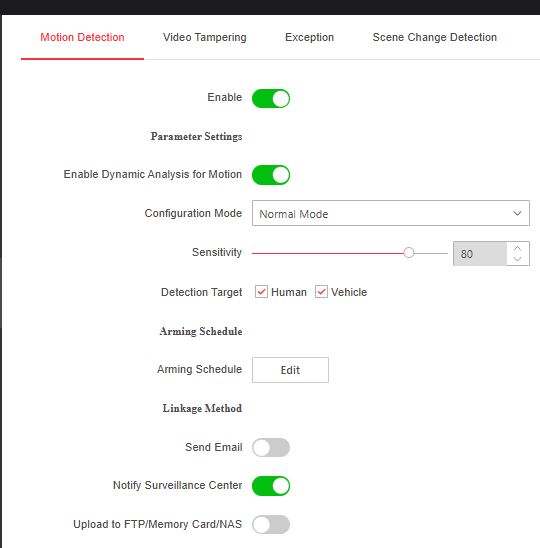Click the bold Arming Schedule section heading
The width and height of the screenshot is (540, 548).
[201, 331]
